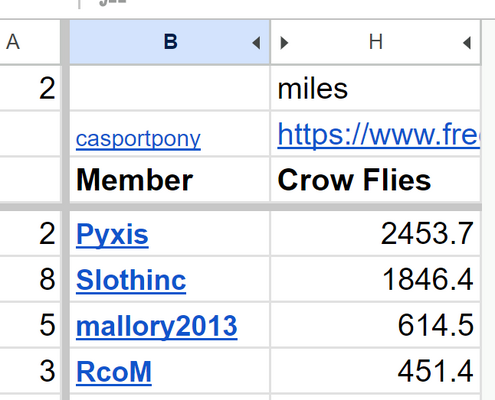This screenshot has height=400, width=495.
Task: Select column A header
Action: [x=30, y=42]
